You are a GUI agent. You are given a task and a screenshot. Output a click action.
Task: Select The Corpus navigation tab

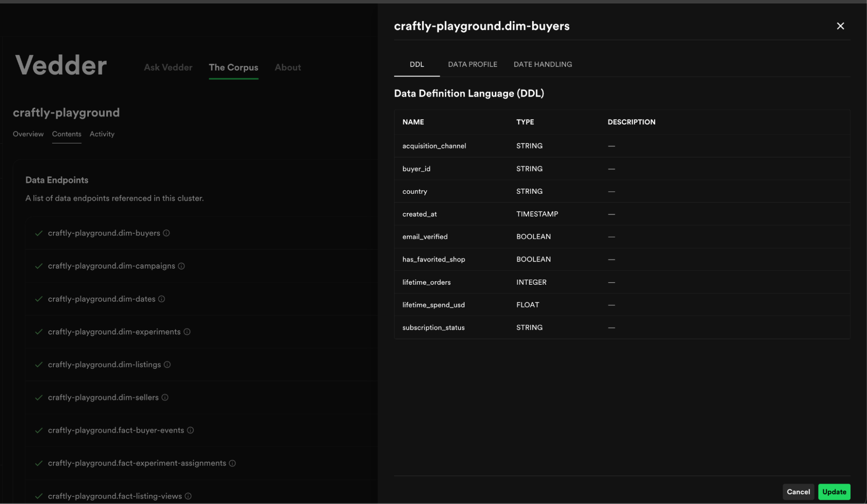click(x=233, y=67)
